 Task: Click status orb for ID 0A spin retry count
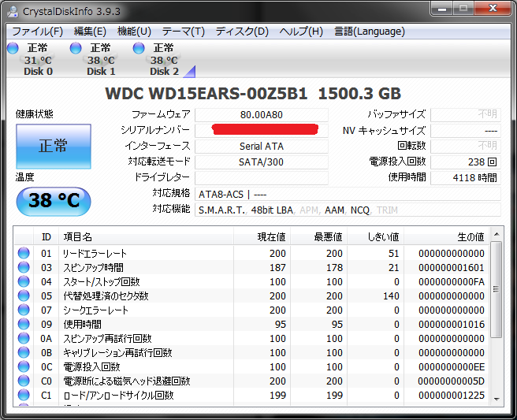(x=24, y=338)
